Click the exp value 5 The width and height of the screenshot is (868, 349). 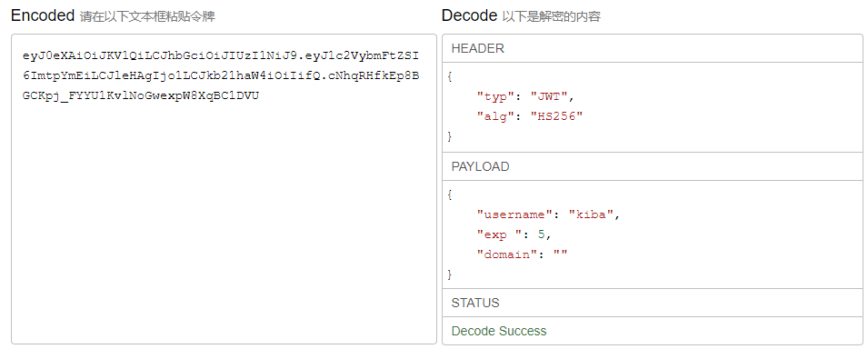click(542, 234)
